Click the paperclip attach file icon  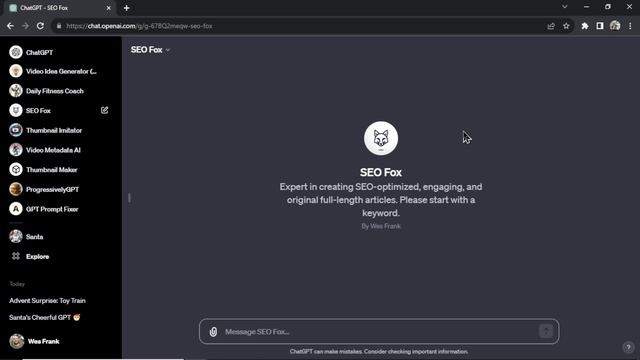tap(213, 332)
